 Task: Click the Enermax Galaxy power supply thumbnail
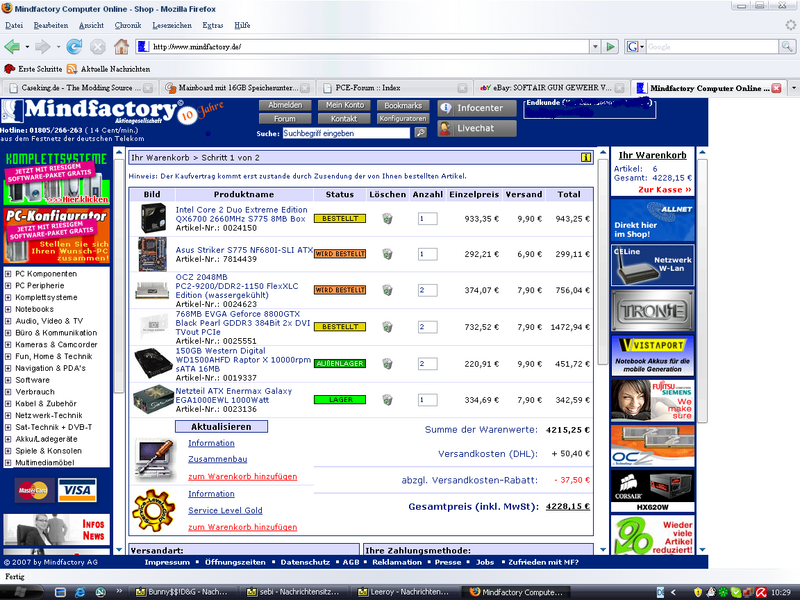(x=153, y=399)
